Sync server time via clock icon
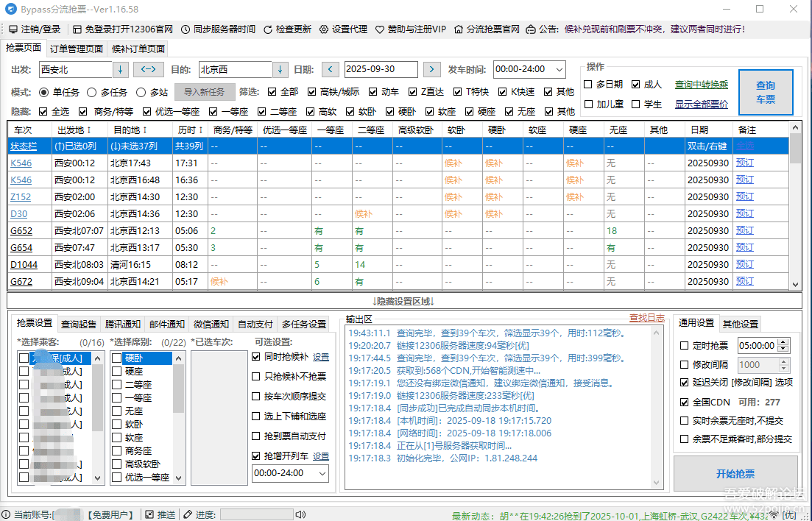Screen dimensions: 812x521 pyautogui.click(x=186, y=29)
